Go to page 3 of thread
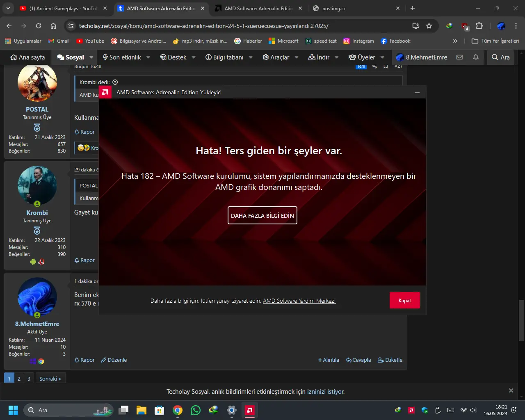Viewport: 525px width, 420px height. pyautogui.click(x=29, y=378)
